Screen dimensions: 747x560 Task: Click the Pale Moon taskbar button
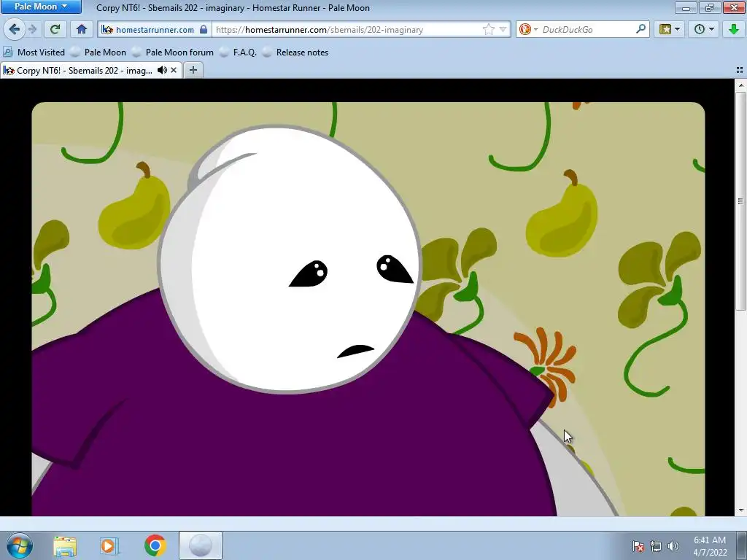pos(201,545)
